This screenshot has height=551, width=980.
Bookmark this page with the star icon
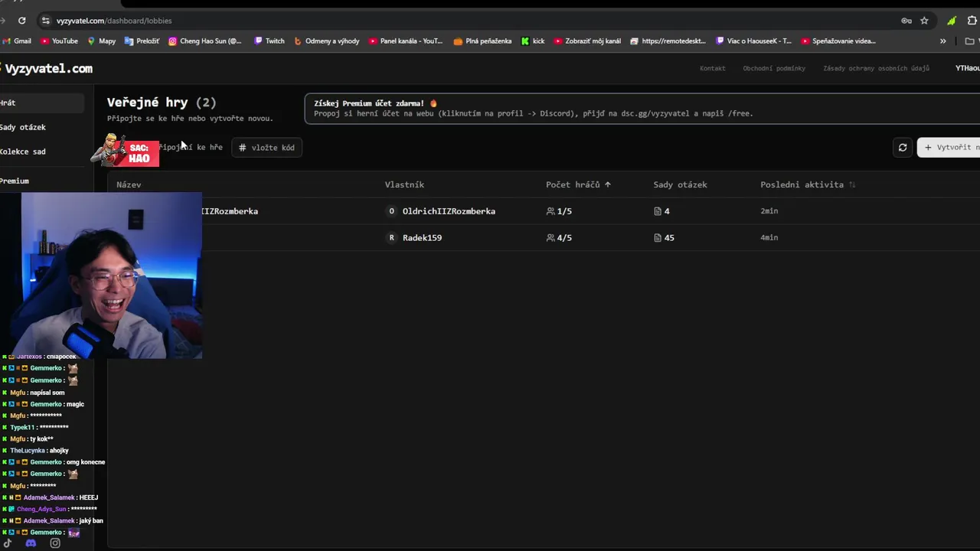pyautogui.click(x=924, y=21)
